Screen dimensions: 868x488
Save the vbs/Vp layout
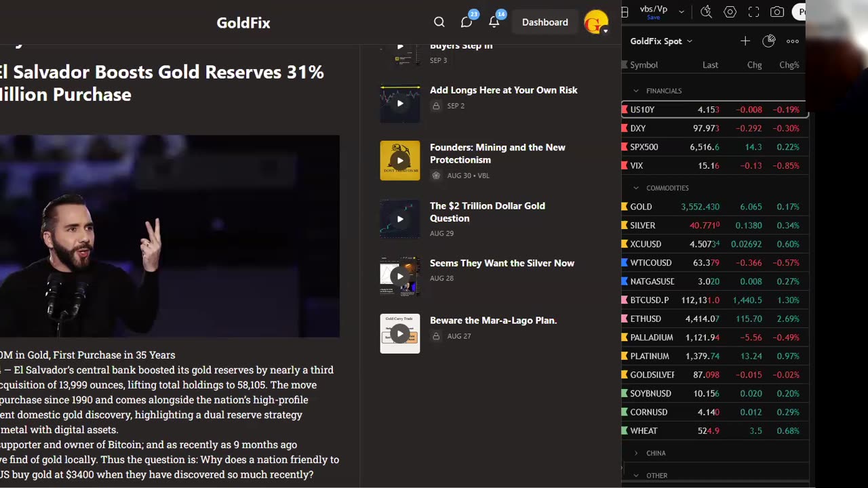(x=653, y=18)
